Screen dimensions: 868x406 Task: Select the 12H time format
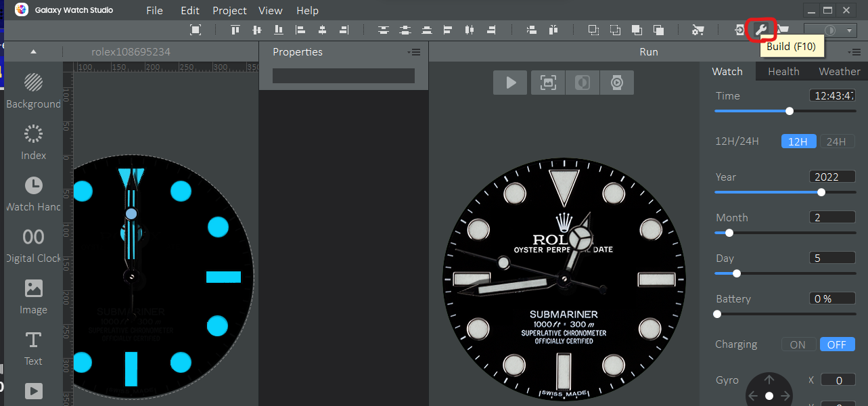click(x=798, y=141)
